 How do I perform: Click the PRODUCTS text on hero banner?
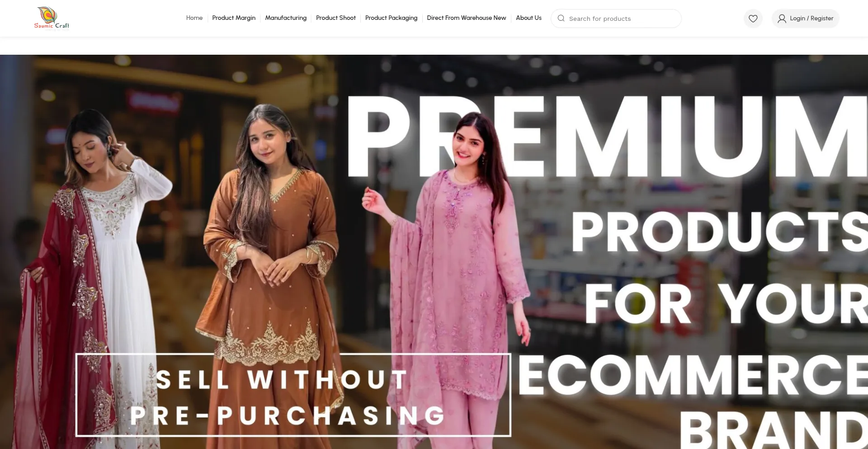coord(720,232)
